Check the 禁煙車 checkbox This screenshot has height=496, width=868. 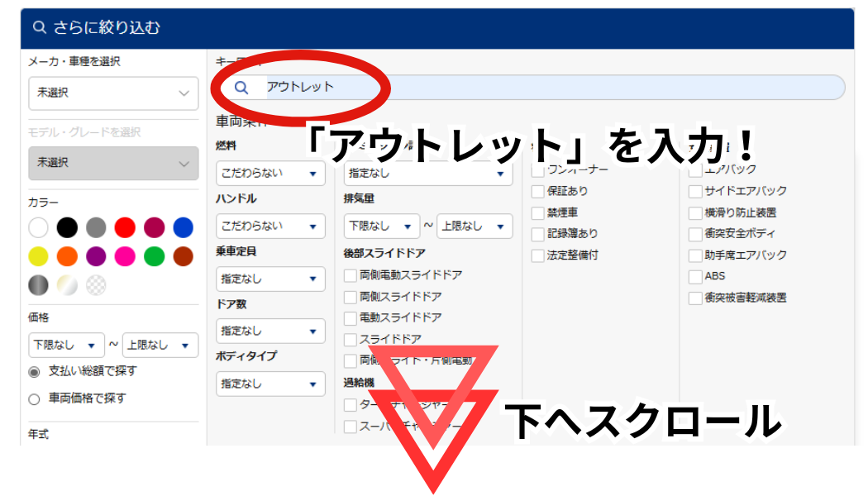538,213
